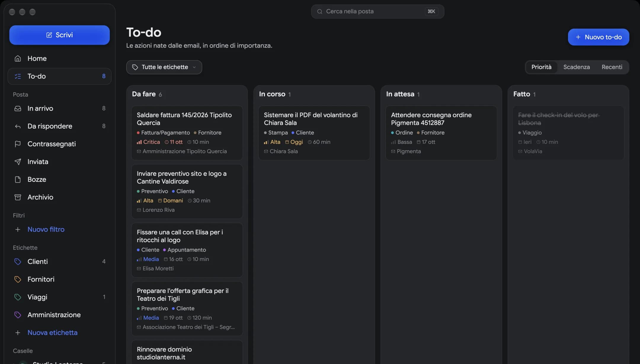This screenshot has width=640, height=364.
Task: Click the plus icon beside Nuovo filtro
Action: tap(18, 230)
